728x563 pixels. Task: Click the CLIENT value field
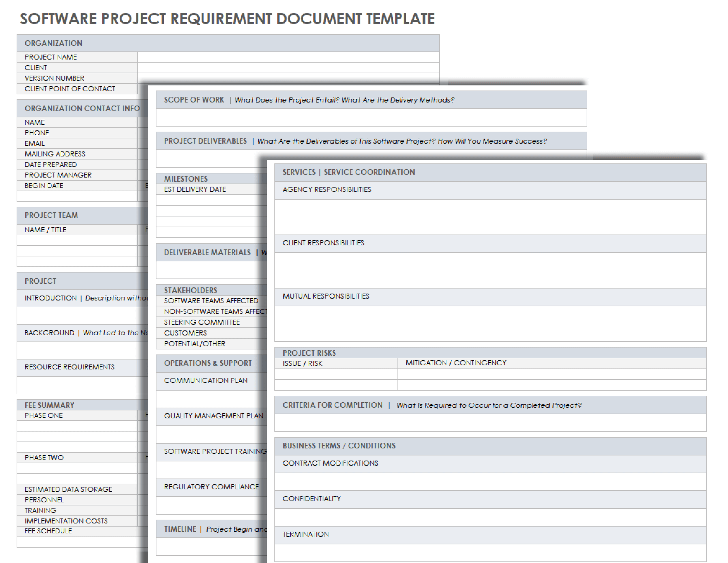[x=288, y=68]
